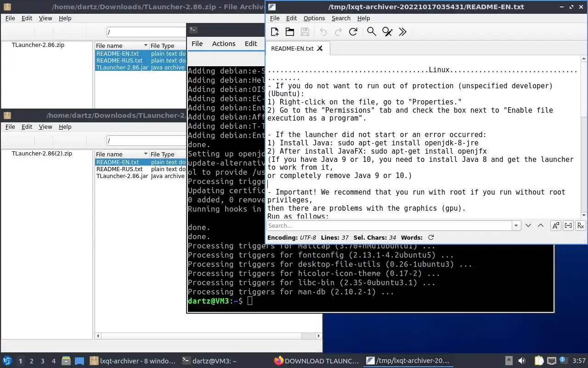Open Edit menu in the lower archiver window
The image size is (588, 368).
(27, 127)
